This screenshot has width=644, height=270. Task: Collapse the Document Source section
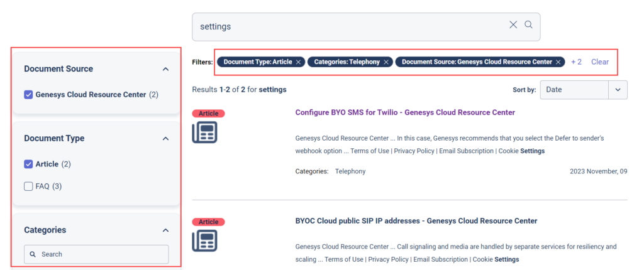(165, 69)
